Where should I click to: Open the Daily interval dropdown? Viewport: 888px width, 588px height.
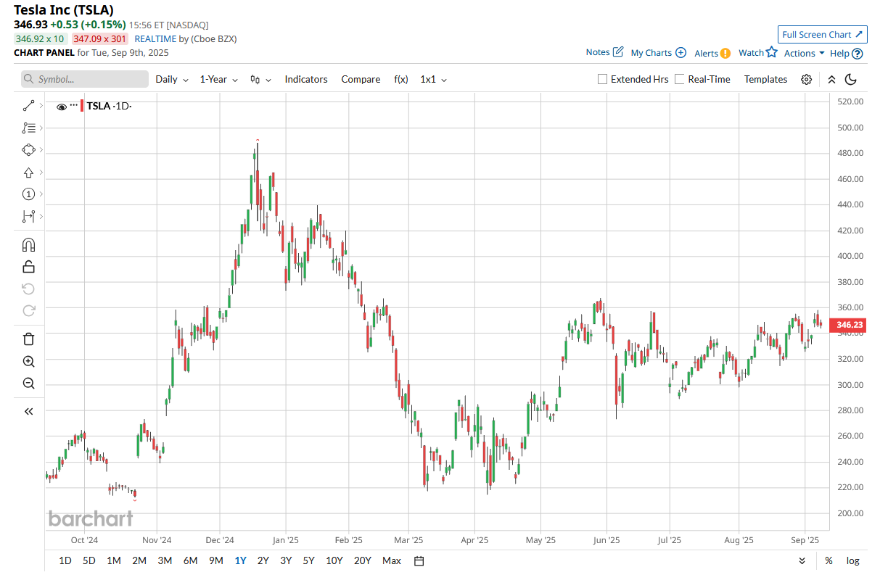172,79
